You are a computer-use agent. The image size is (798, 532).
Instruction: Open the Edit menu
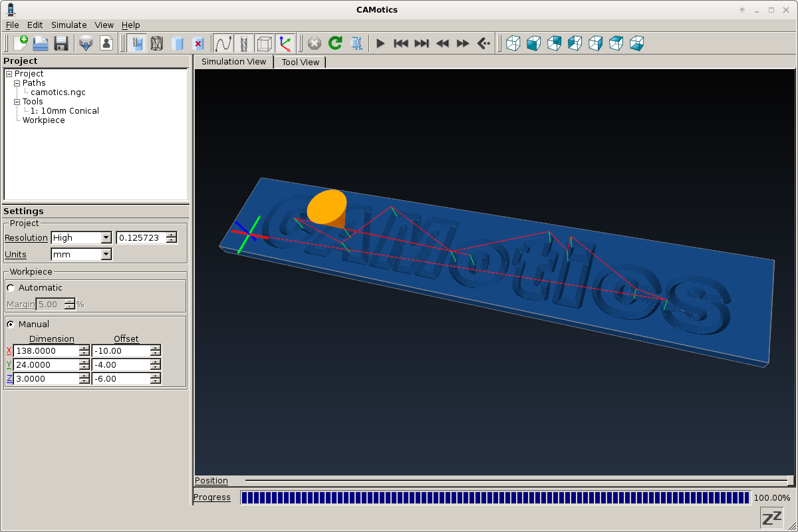(35, 25)
